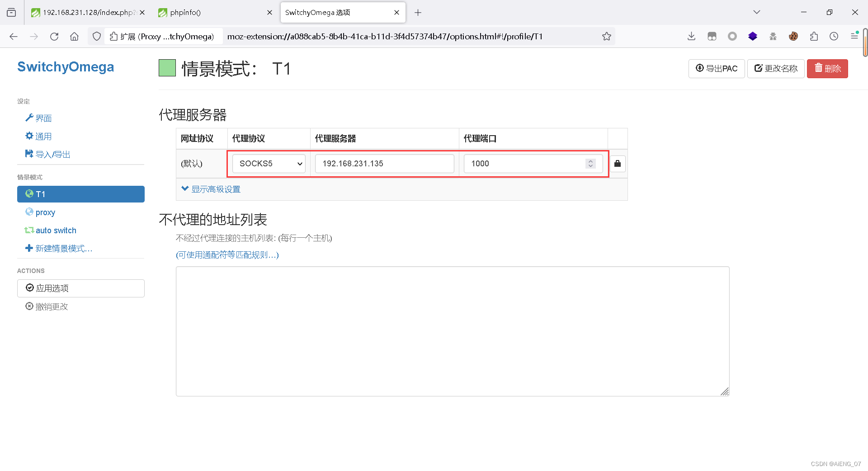Reload the current page
The image size is (868, 471).
(x=54, y=37)
